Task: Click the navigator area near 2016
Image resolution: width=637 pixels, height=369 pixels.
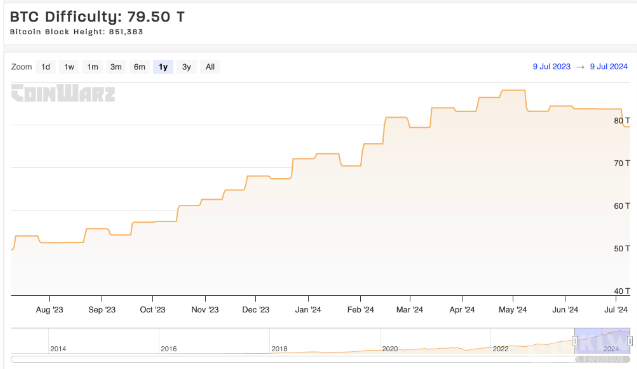Action: [x=169, y=348]
